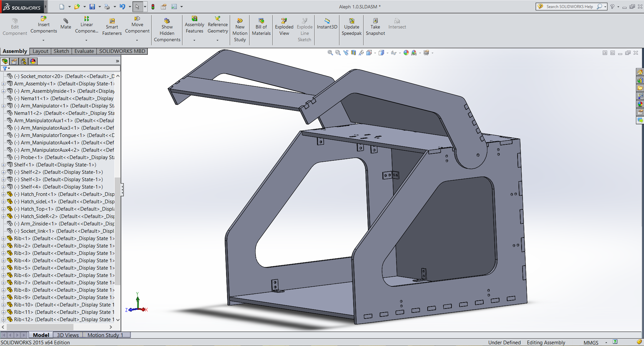Click Insert Components tool
The height and width of the screenshot is (346, 644).
[x=44, y=25]
